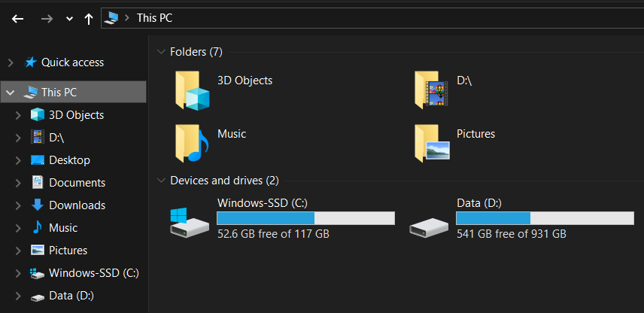
Task: Click the sidebar Music note icon
Action: (x=38, y=227)
